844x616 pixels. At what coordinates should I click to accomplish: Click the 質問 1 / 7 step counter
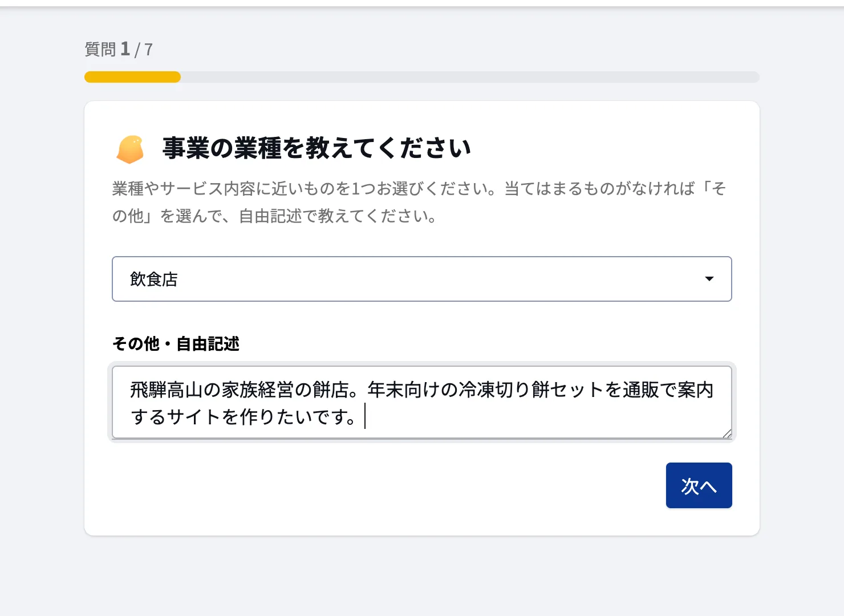click(x=119, y=50)
